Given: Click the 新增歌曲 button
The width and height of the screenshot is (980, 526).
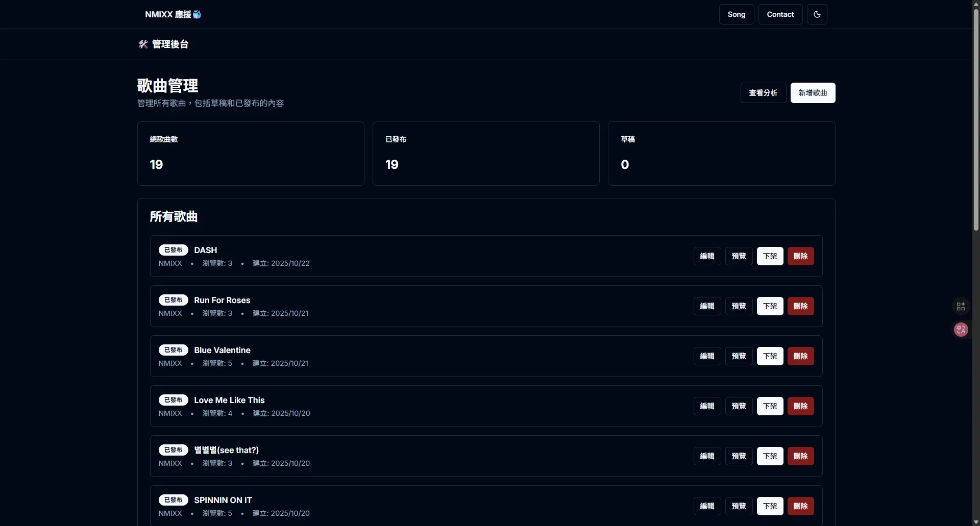Looking at the screenshot, I should (813, 93).
